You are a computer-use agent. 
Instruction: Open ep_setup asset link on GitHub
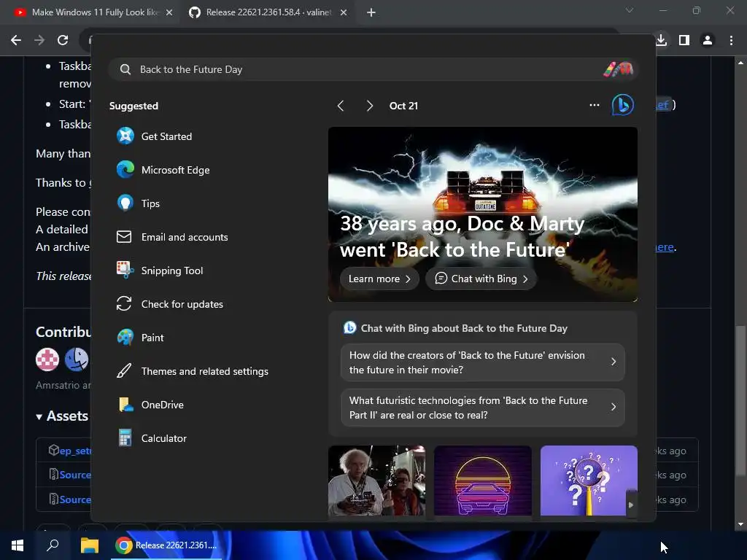click(75, 451)
